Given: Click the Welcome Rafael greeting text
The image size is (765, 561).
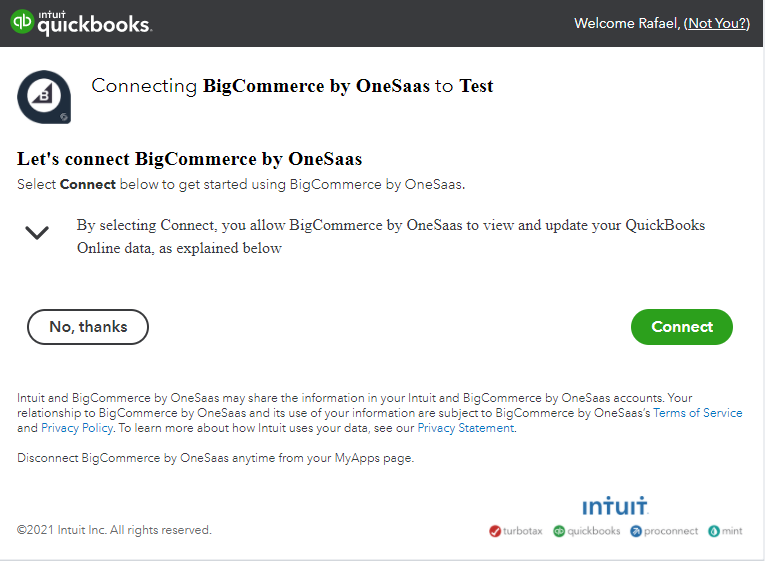Looking at the screenshot, I should pyautogui.click(x=627, y=23).
